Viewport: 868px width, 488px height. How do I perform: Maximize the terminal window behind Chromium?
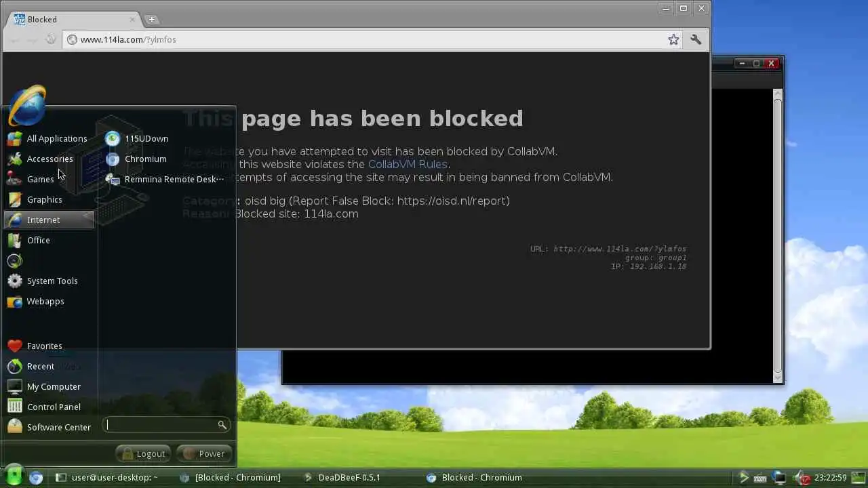click(x=757, y=63)
